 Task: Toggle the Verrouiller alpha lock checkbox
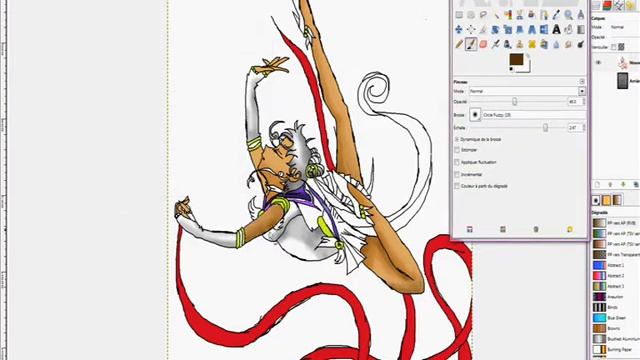pos(613,47)
